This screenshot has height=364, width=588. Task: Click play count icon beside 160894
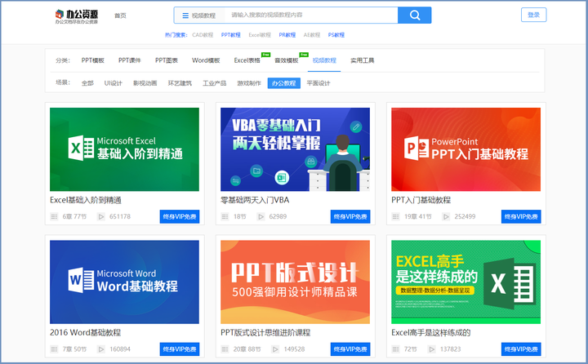[x=101, y=349]
